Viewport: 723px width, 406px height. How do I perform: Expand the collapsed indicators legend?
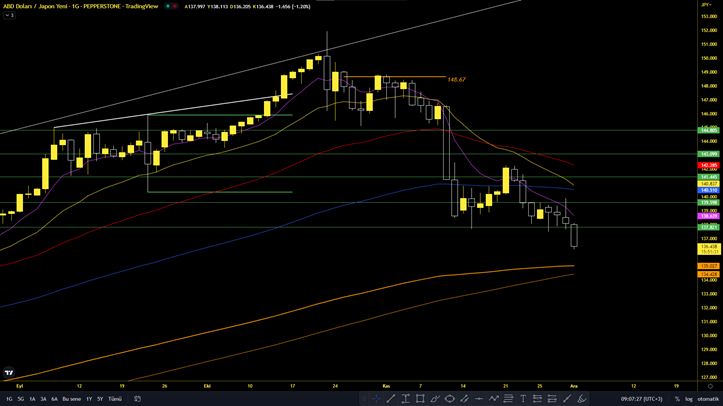tap(9, 15)
